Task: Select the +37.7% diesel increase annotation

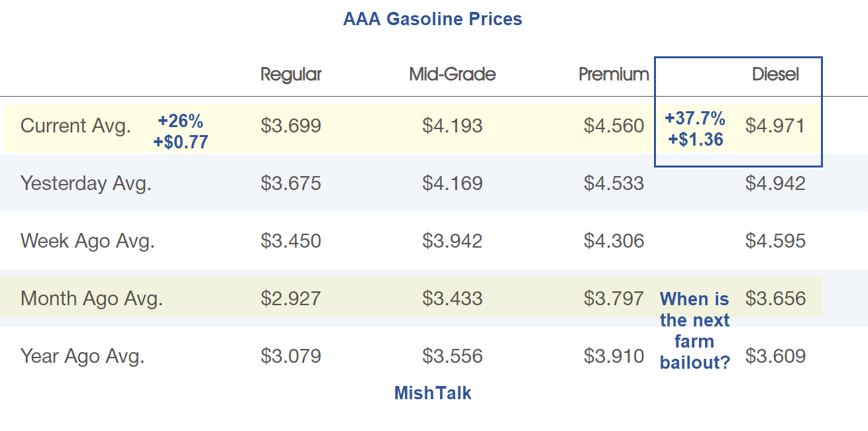Action: click(694, 119)
